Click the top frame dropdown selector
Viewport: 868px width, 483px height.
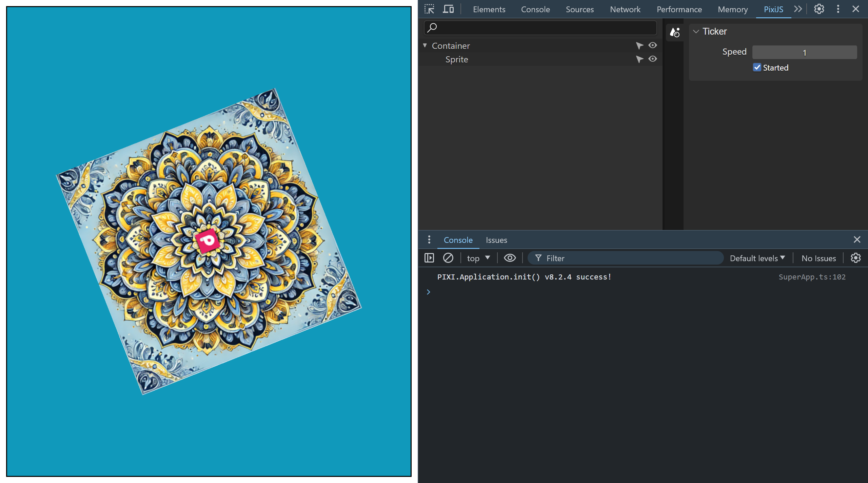point(478,257)
